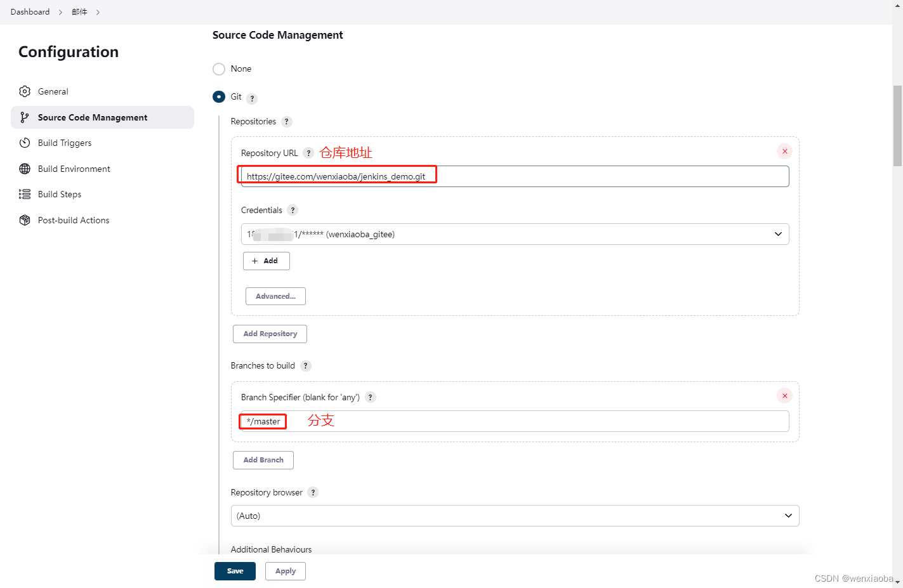Open help for the Git option

252,98
